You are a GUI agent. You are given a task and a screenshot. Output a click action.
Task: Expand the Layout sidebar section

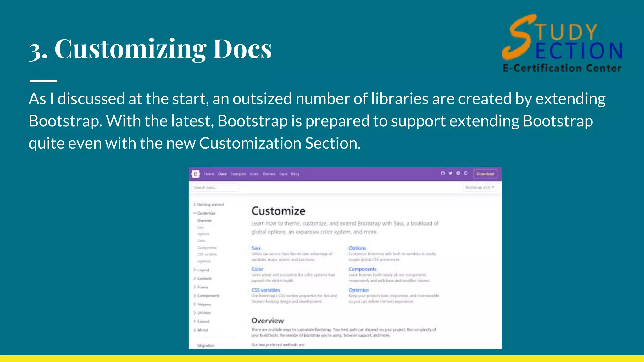tap(201, 270)
